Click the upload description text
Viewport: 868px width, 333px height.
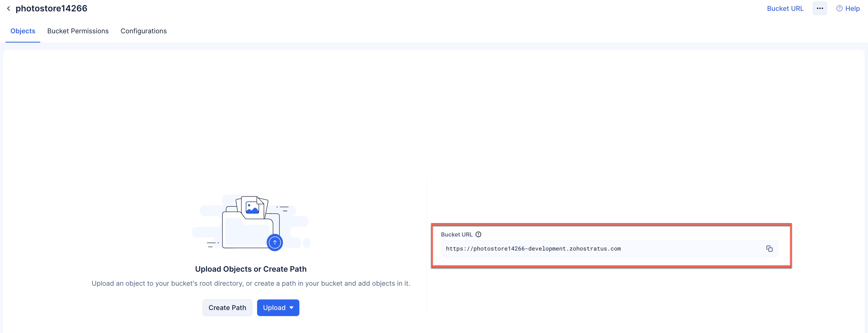coord(251,283)
